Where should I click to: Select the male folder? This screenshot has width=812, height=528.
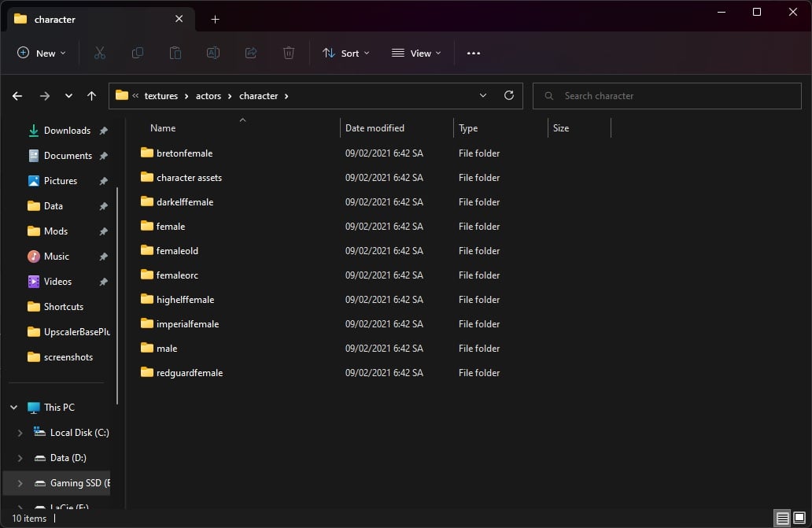tap(167, 349)
